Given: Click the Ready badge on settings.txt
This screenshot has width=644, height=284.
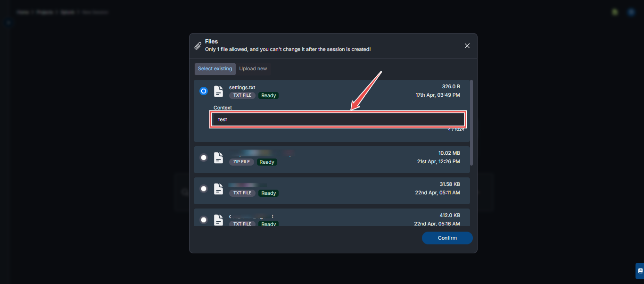Looking at the screenshot, I should [268, 95].
